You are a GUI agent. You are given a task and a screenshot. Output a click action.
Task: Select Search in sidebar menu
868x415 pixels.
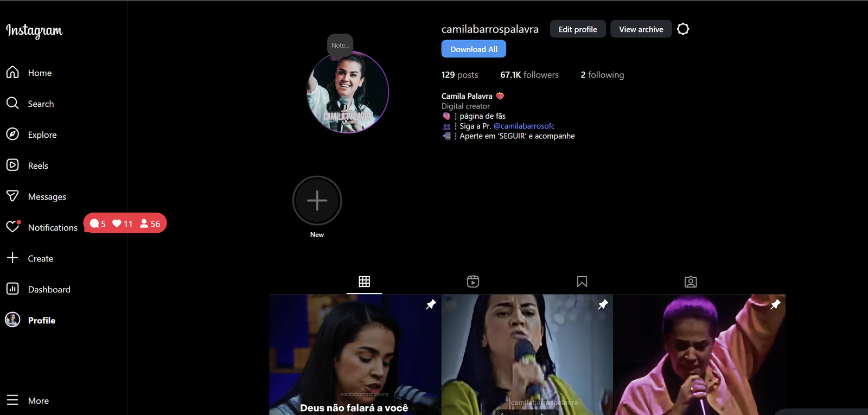pos(41,104)
